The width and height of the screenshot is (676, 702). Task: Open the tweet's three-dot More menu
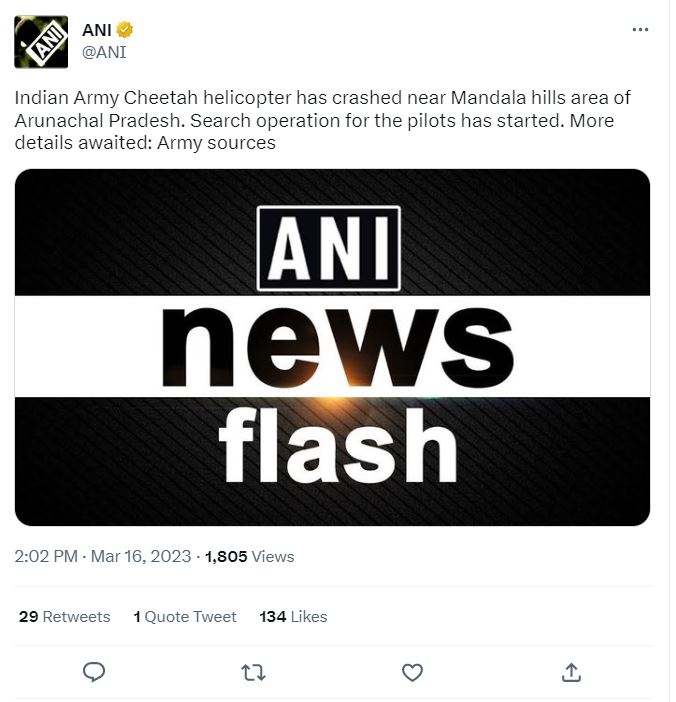click(x=640, y=30)
